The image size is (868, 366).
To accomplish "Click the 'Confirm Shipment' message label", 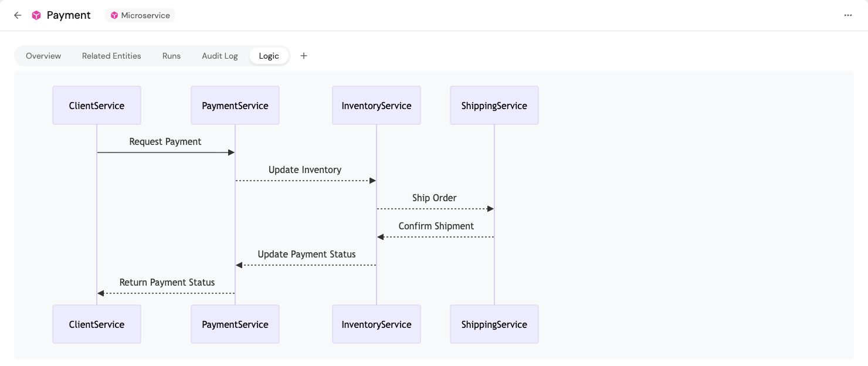I will [436, 226].
